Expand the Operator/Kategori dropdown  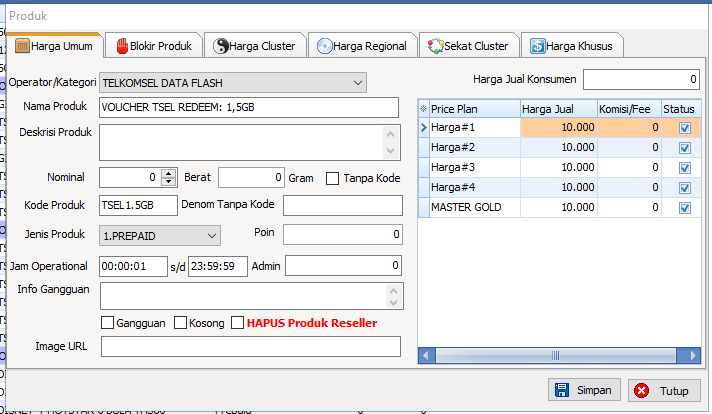pos(358,83)
